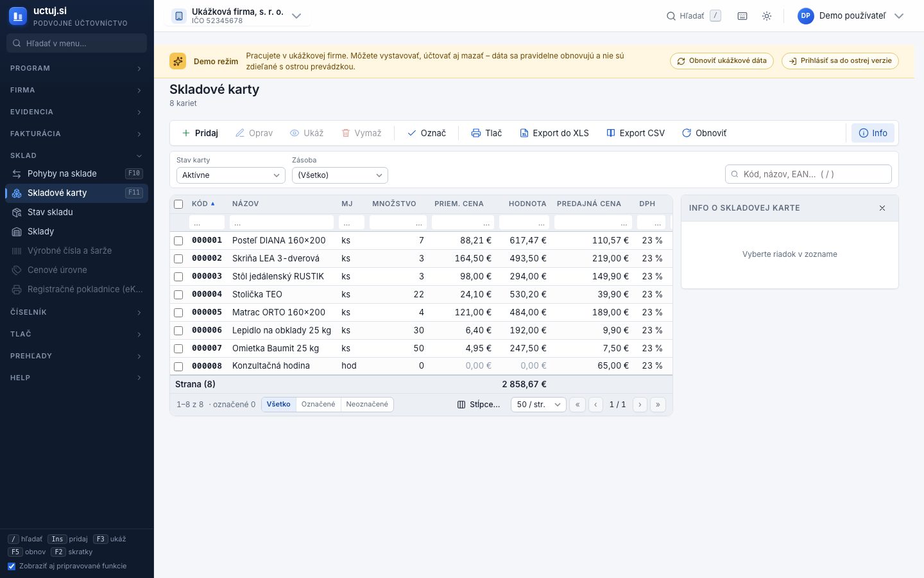Click the Demo režim sparkle icon
The width and height of the screenshot is (924, 578).
(178, 61)
